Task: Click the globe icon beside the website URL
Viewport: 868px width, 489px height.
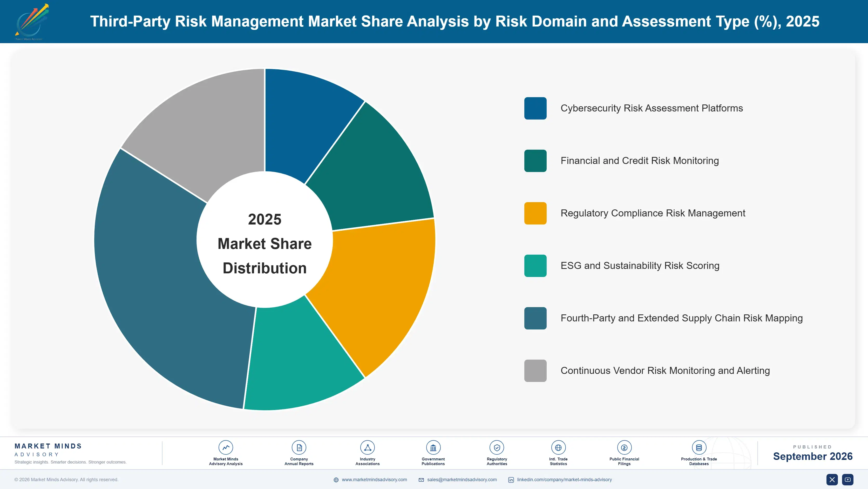Action: click(x=336, y=480)
